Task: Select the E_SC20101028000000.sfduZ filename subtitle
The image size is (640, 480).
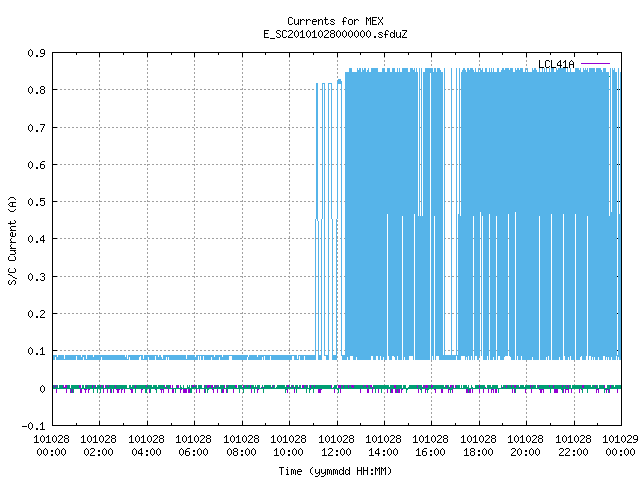Action: [x=335, y=34]
